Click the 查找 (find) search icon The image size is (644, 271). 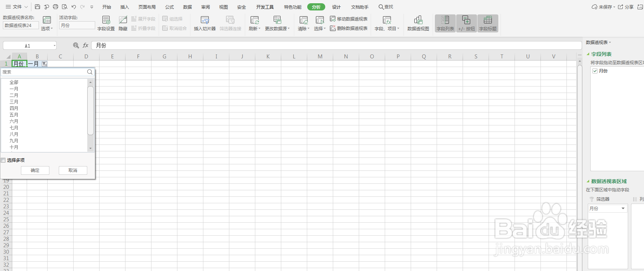click(x=385, y=7)
